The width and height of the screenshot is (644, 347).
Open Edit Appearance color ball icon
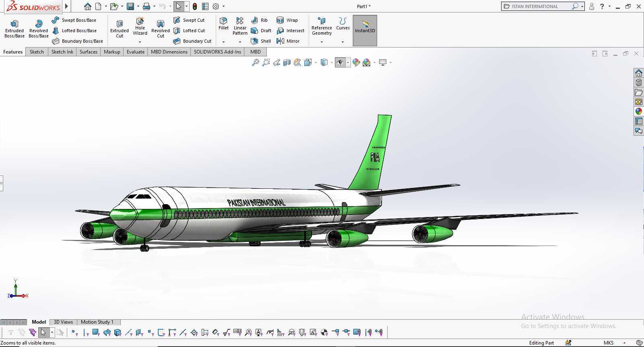[x=356, y=62]
